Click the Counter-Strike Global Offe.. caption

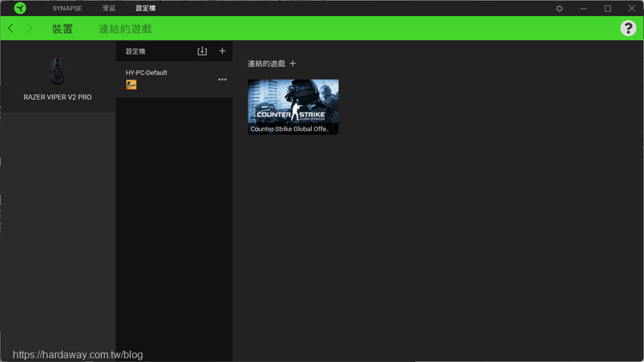(289, 129)
